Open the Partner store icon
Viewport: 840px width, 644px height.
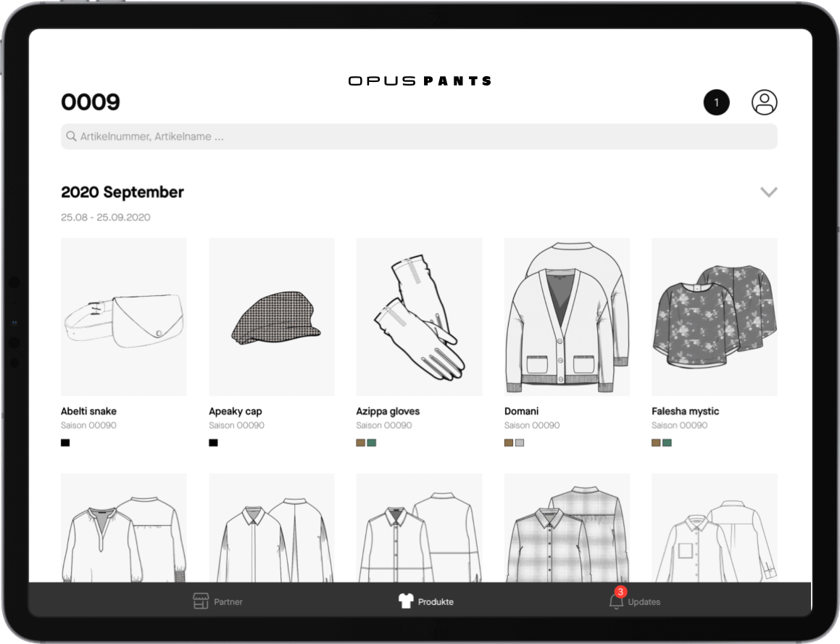click(201, 601)
